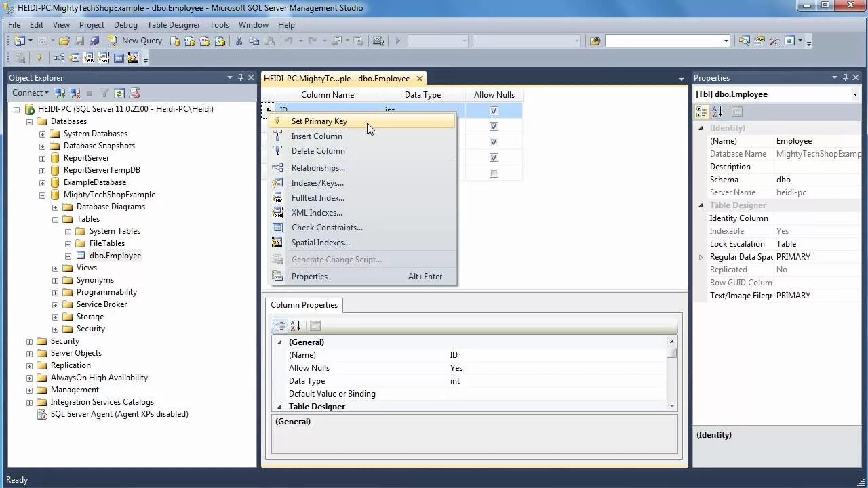Click the Cut scissors icon
868x488 pixels.
click(239, 41)
